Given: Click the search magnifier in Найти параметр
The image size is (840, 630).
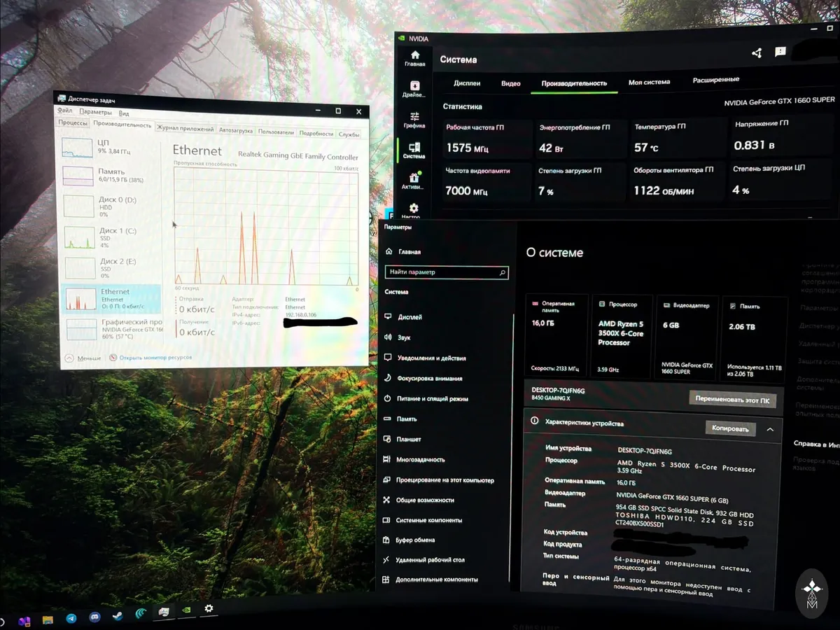Looking at the screenshot, I should click(502, 272).
